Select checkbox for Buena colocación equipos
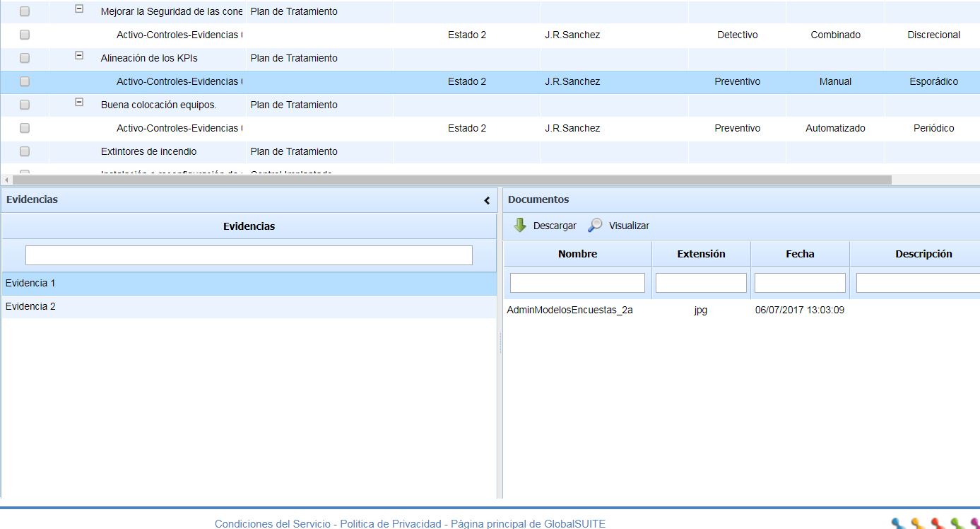Viewport: 980px width, 529px height. tap(25, 105)
